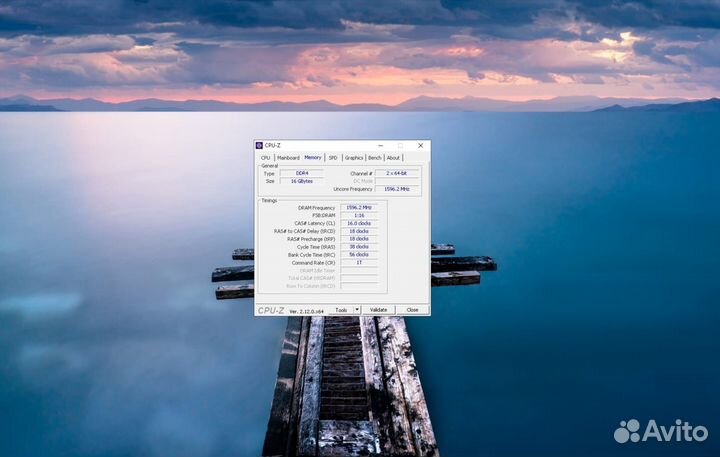Open the Mainboard tab
The width and height of the screenshot is (720, 457).
point(288,157)
